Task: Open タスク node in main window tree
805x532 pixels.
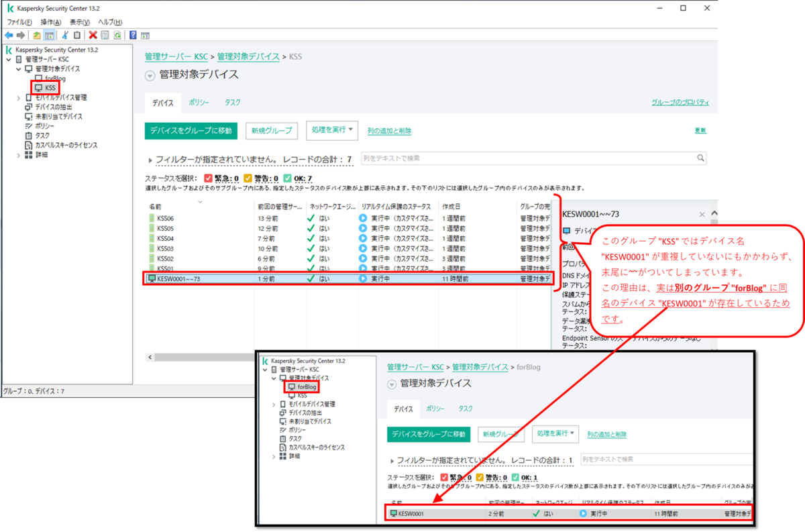Action: tap(37, 135)
